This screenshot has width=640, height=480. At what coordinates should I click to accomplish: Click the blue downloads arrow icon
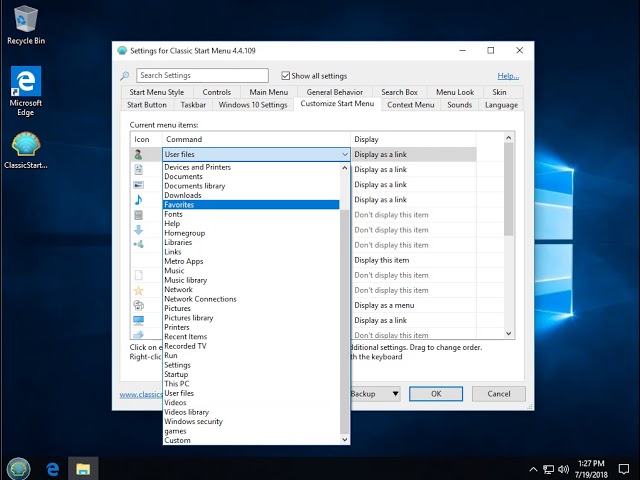138,230
